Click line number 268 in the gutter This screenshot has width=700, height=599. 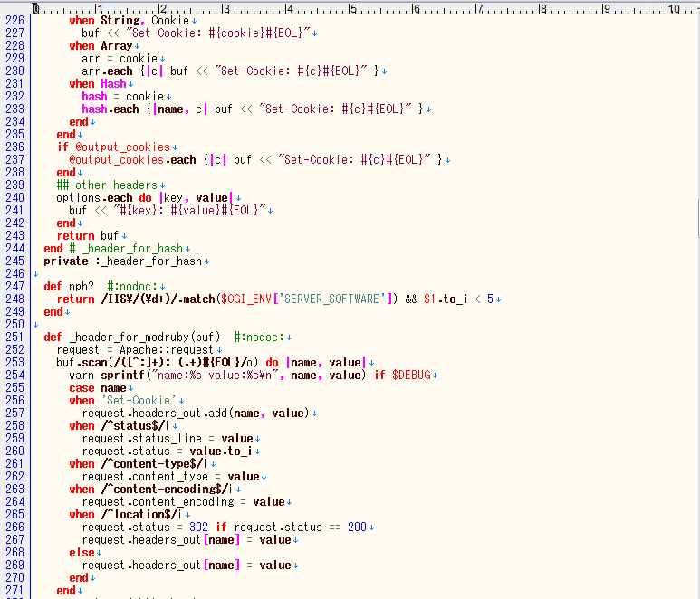[14, 552]
